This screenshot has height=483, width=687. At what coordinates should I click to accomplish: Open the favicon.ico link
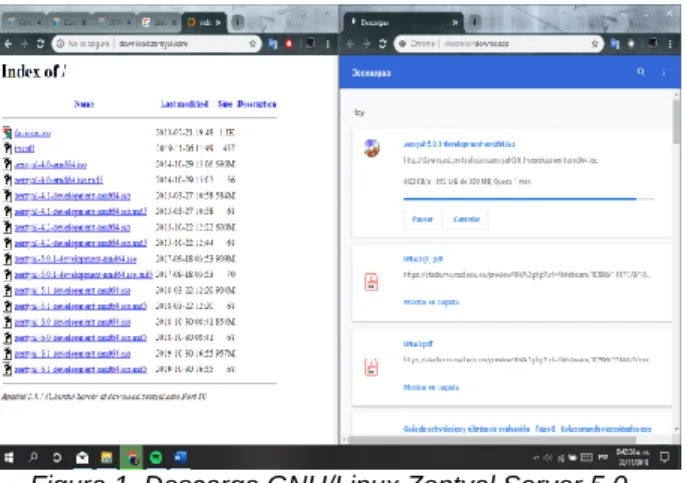tap(32, 133)
